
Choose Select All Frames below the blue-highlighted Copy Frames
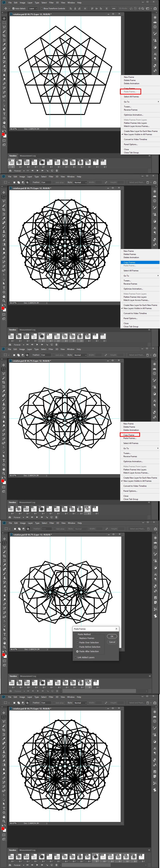tap(131, 271)
